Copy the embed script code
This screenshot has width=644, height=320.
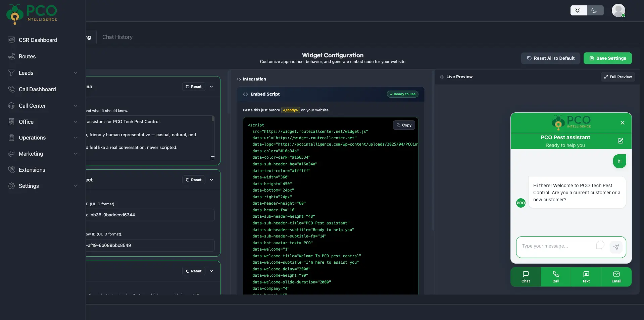coord(404,125)
